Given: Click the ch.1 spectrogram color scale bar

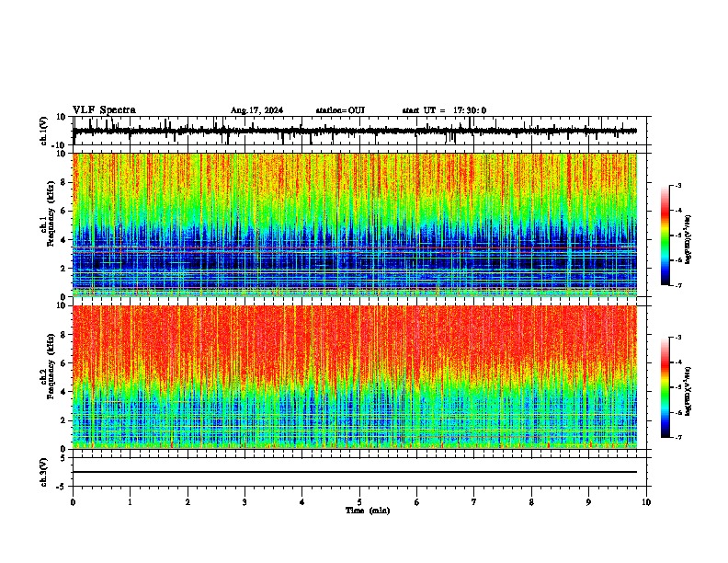Looking at the screenshot, I should point(665,236).
